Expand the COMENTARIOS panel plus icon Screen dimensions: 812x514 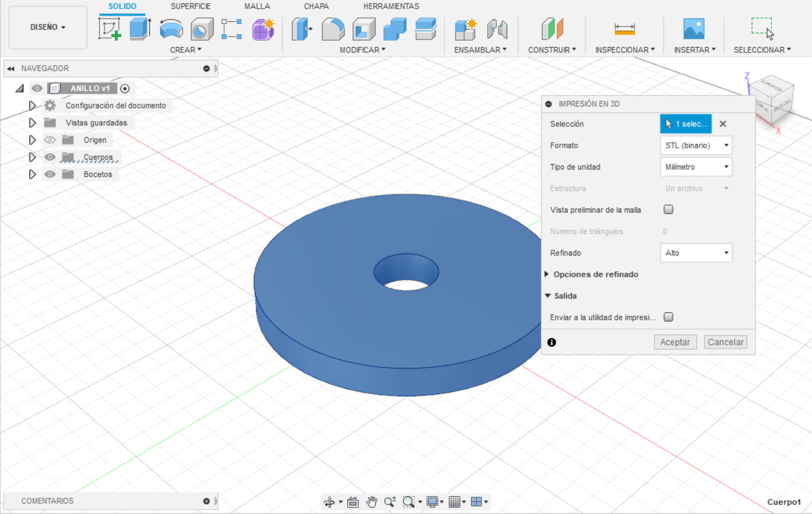coord(206,501)
